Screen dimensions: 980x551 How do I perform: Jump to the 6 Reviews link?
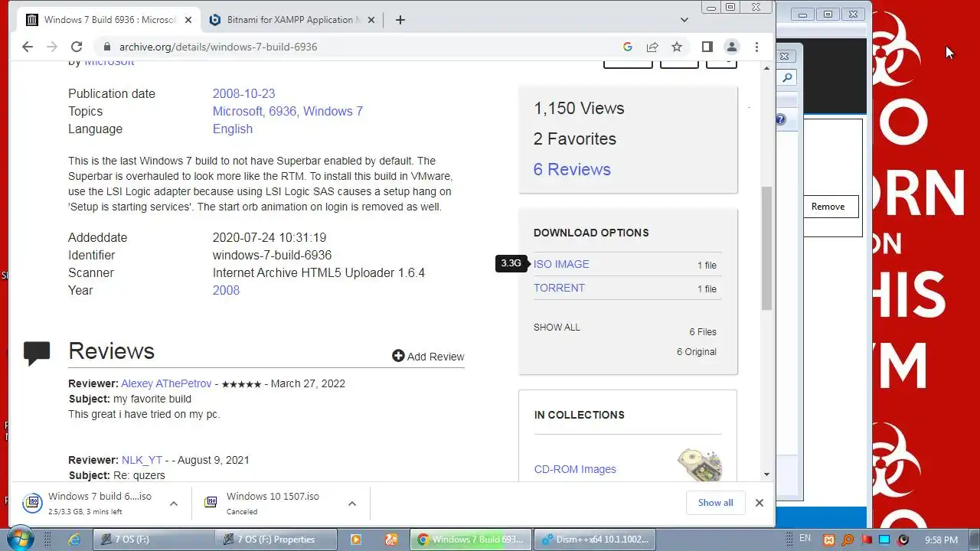(572, 169)
